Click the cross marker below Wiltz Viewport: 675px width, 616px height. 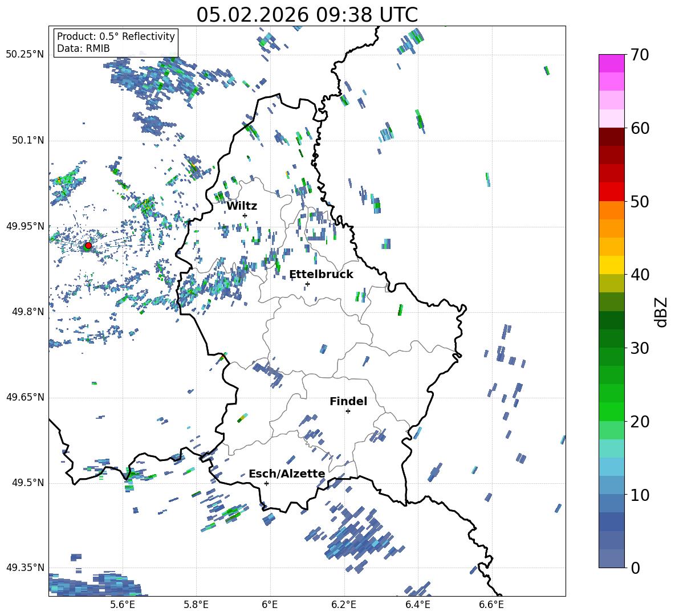[245, 215]
